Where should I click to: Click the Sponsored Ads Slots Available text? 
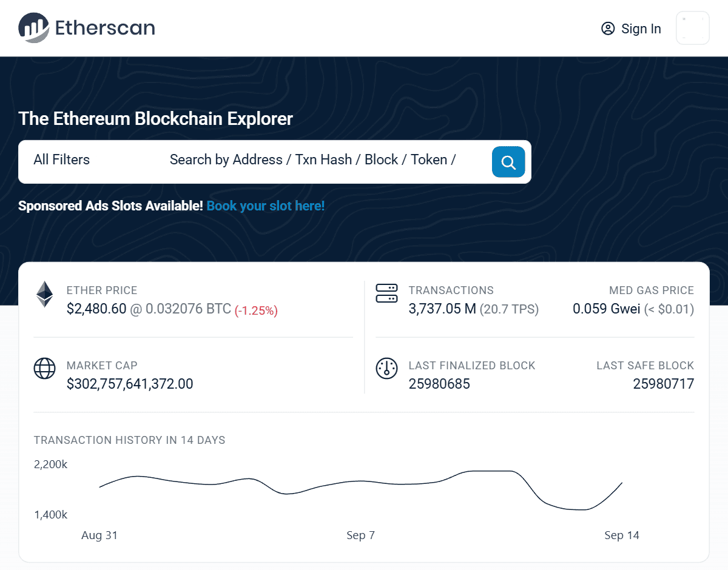[110, 206]
